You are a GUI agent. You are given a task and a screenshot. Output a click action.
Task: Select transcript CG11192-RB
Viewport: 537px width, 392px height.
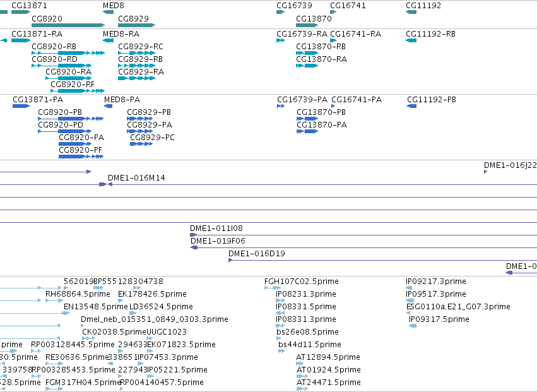[430, 34]
